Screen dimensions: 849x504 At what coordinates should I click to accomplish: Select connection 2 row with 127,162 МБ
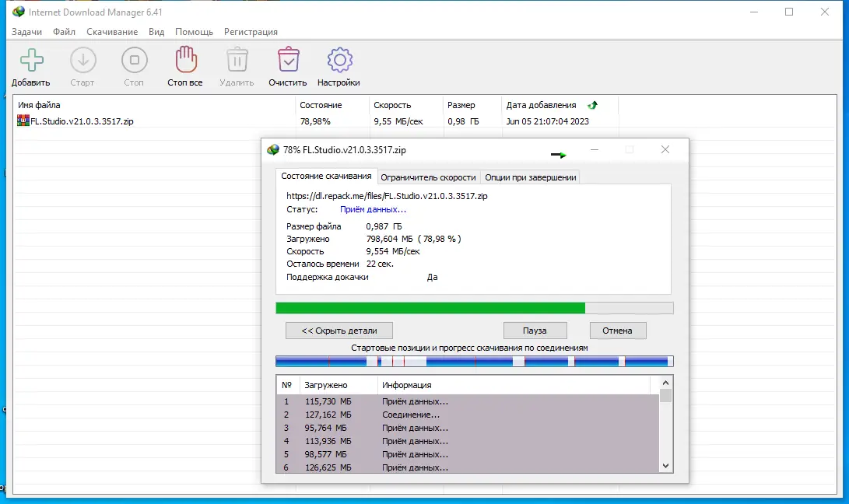point(468,415)
